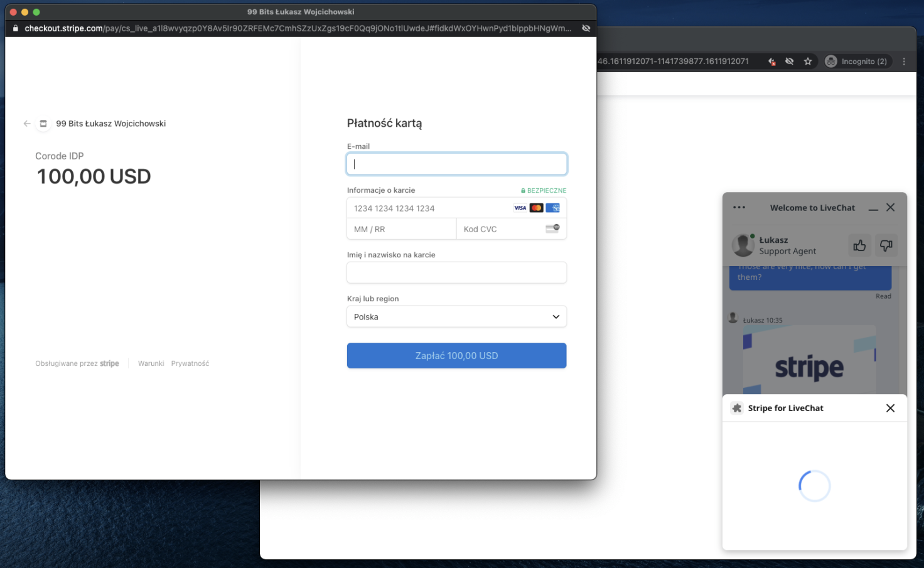Click the crossed-eye tracking icon in Stripe window

pos(586,28)
